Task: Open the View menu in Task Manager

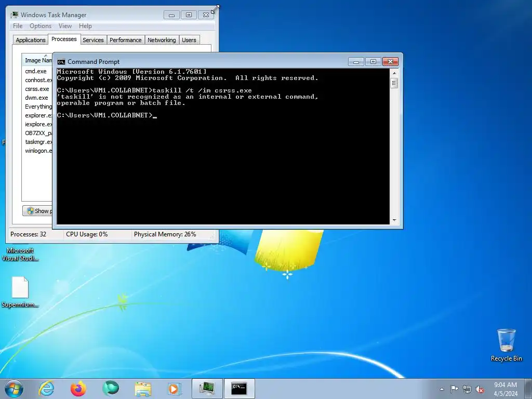Action: point(65,26)
